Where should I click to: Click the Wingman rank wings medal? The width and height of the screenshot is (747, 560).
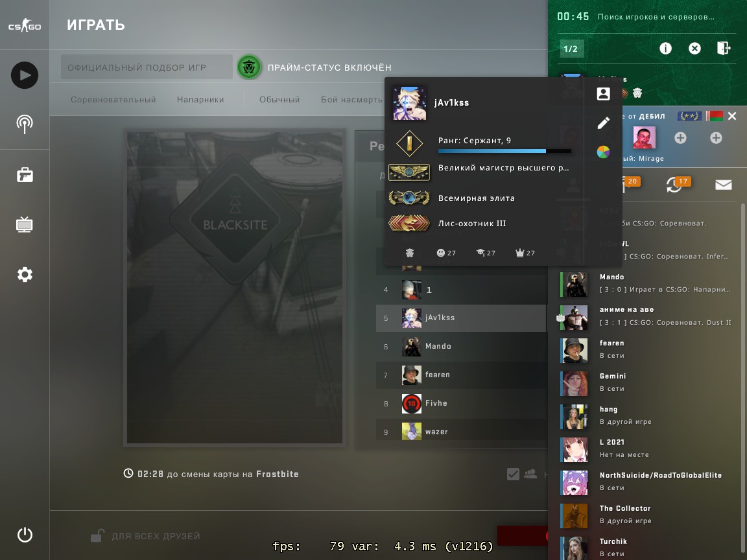pos(409,172)
